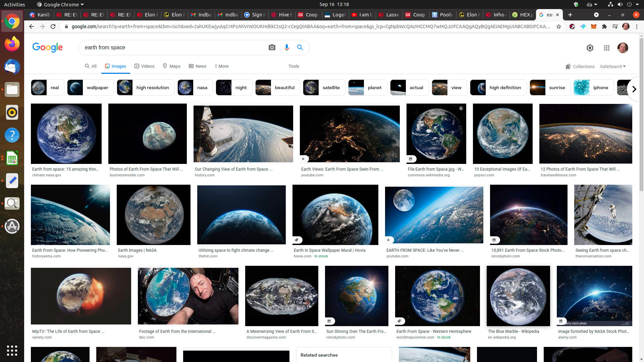Screen dimensions: 644x362
Task: Click the Google Apps grid icon
Action: (x=606, y=48)
